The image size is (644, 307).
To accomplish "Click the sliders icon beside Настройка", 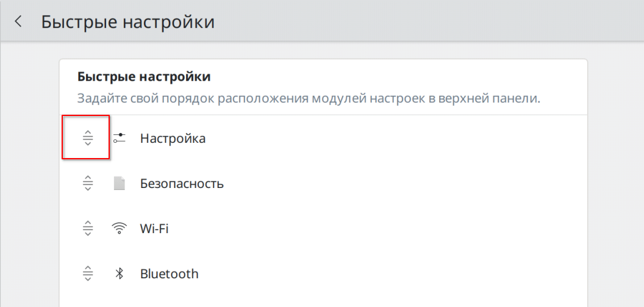I will [120, 139].
